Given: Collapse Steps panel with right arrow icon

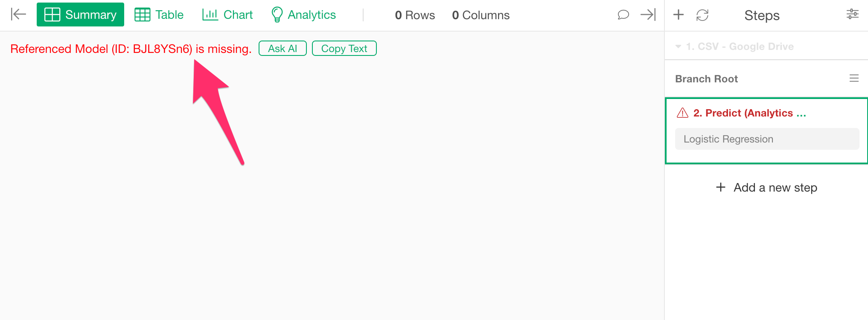Looking at the screenshot, I should pos(648,15).
